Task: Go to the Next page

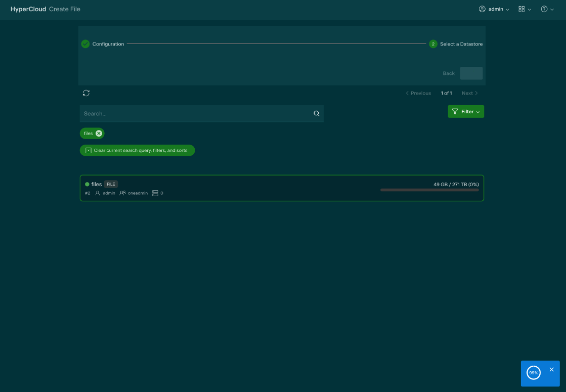Action: click(469, 93)
